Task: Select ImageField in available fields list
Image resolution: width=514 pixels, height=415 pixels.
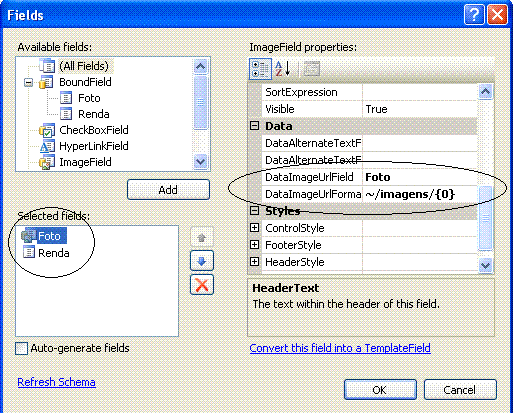Action: click(85, 162)
